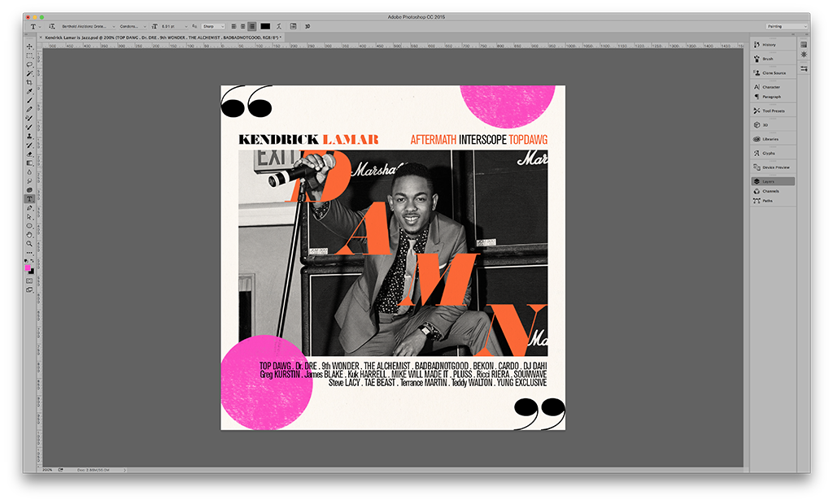This screenshot has height=504, width=833.
Task: Open the Type tool preset picker
Action: [35, 26]
